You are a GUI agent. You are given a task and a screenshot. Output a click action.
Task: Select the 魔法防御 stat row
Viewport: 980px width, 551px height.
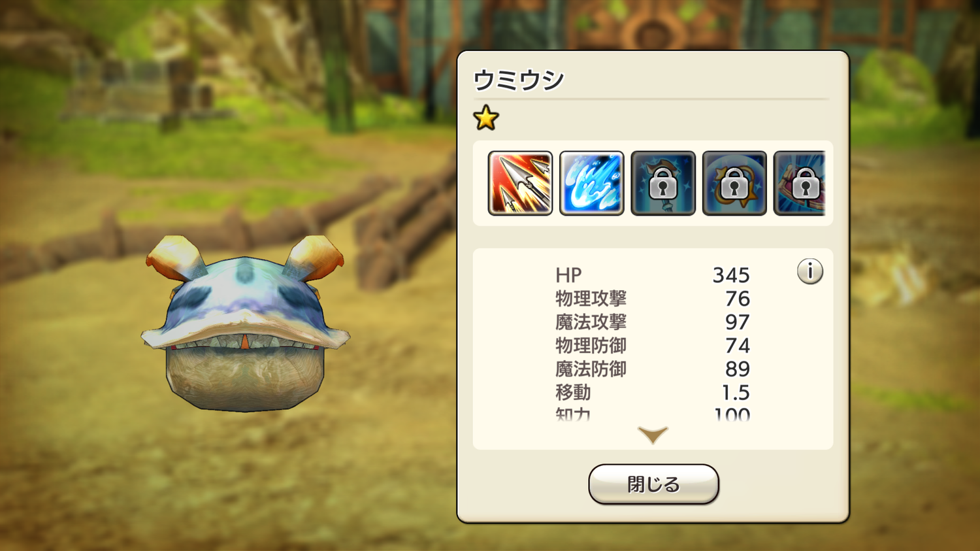pyautogui.click(x=653, y=369)
